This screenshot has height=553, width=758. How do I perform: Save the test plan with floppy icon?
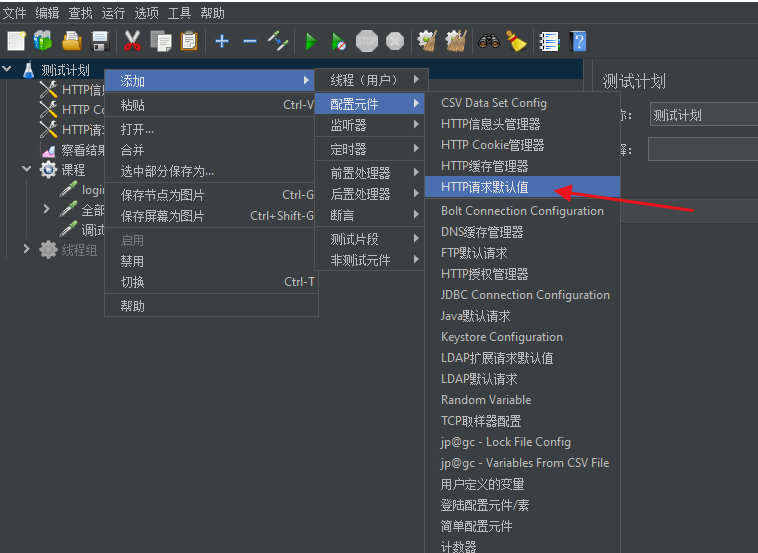click(100, 41)
